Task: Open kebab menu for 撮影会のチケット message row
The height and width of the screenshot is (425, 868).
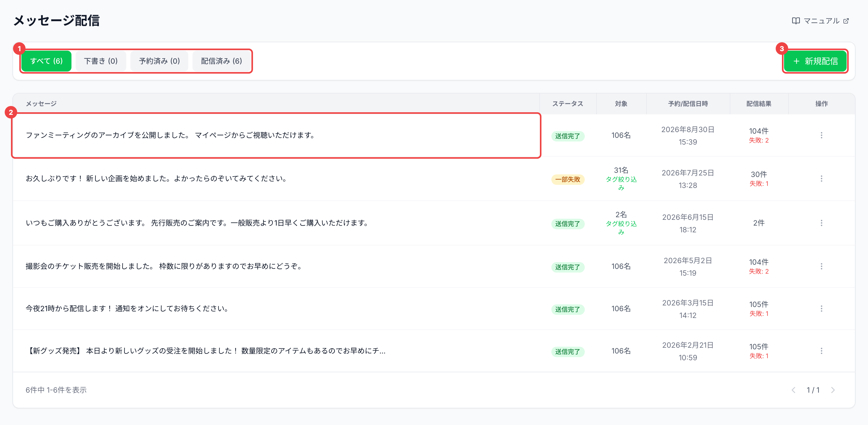Action: tap(821, 267)
